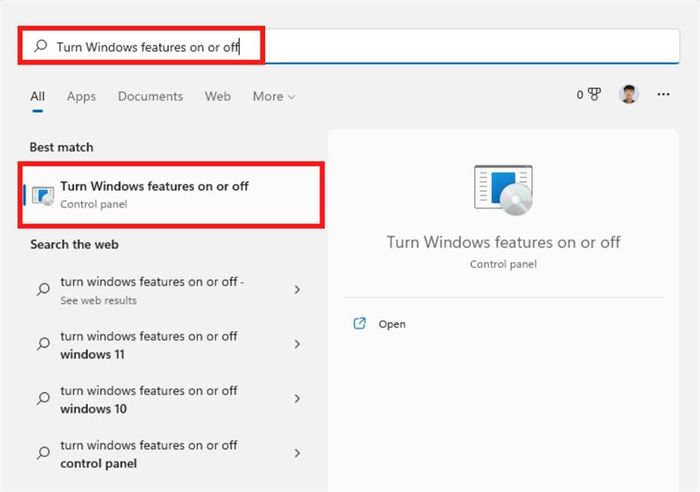Expand the 'windows 11' suggestion chevron
Screen dimensions: 700x492
tap(297, 345)
